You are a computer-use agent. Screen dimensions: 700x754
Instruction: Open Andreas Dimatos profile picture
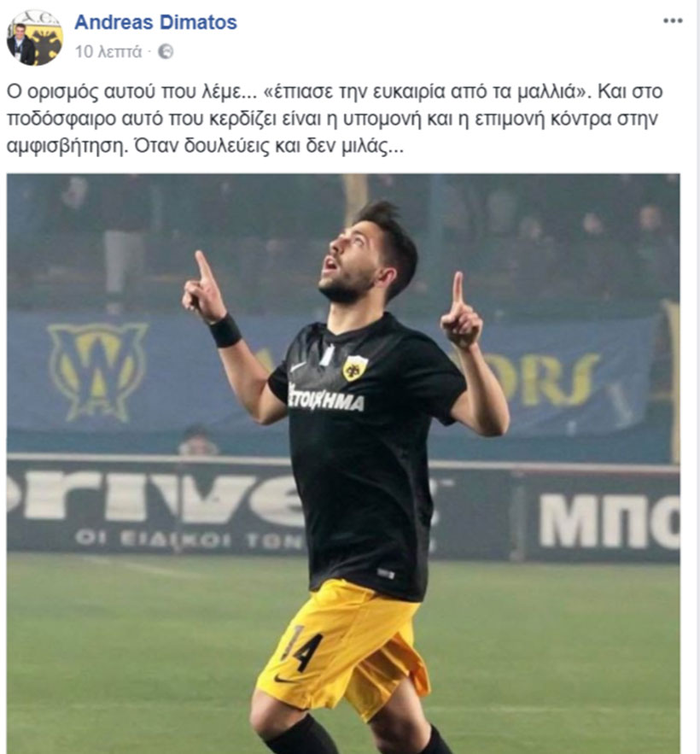click(x=35, y=38)
